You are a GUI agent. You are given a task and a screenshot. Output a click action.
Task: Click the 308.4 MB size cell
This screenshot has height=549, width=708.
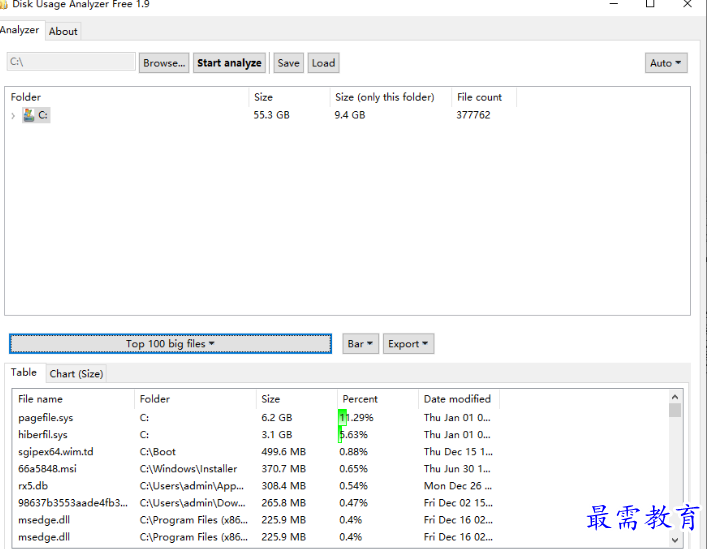click(x=284, y=486)
